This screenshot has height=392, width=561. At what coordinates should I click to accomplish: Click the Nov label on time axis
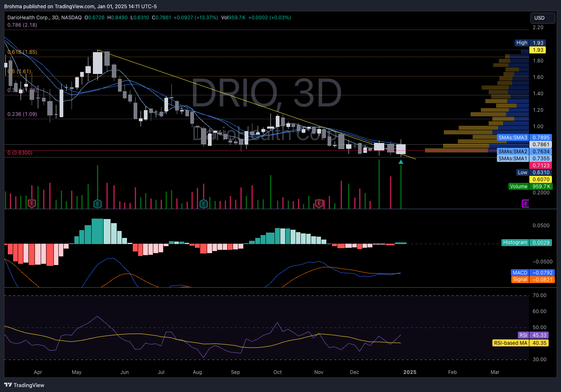(x=319, y=372)
